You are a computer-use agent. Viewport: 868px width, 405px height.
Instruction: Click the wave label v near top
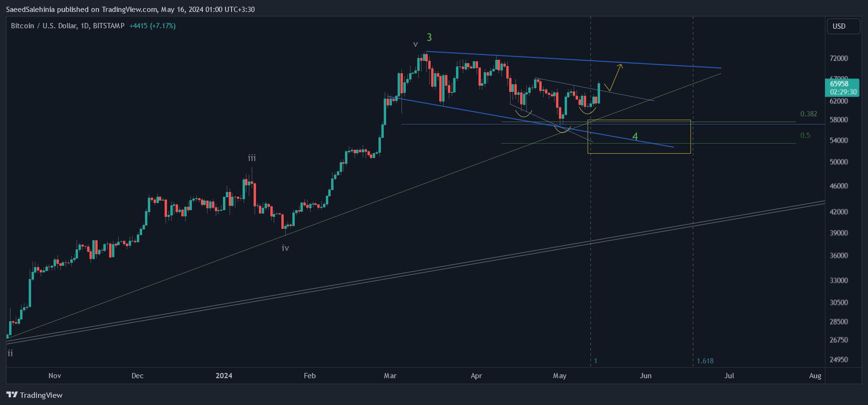415,44
